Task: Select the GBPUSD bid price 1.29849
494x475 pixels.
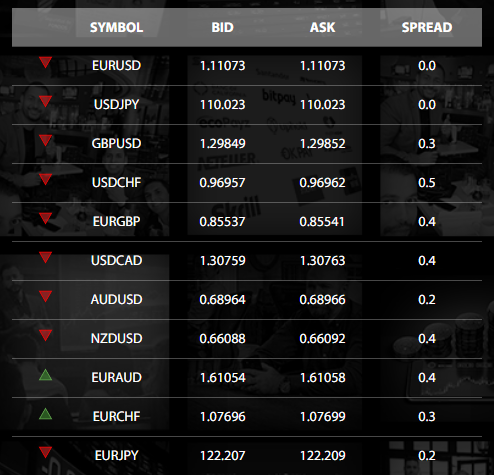Action: click(222, 144)
